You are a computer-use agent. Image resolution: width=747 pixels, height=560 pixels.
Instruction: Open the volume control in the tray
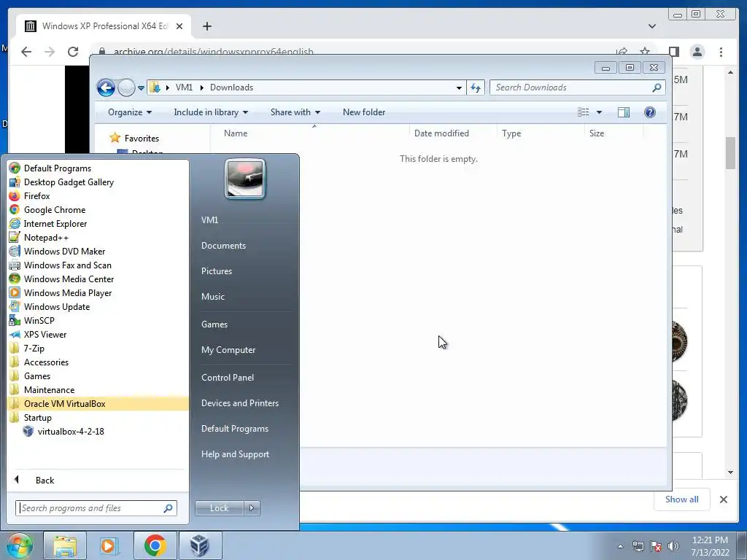(x=673, y=546)
